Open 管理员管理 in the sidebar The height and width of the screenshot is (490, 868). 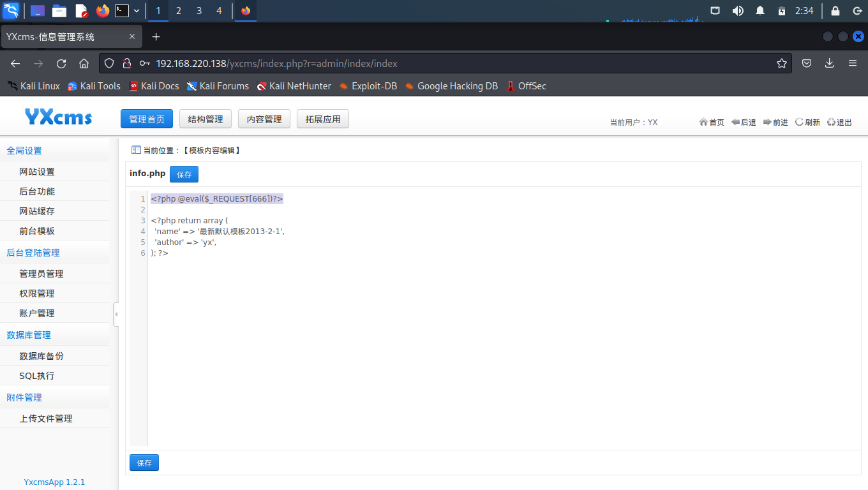click(x=54, y=274)
